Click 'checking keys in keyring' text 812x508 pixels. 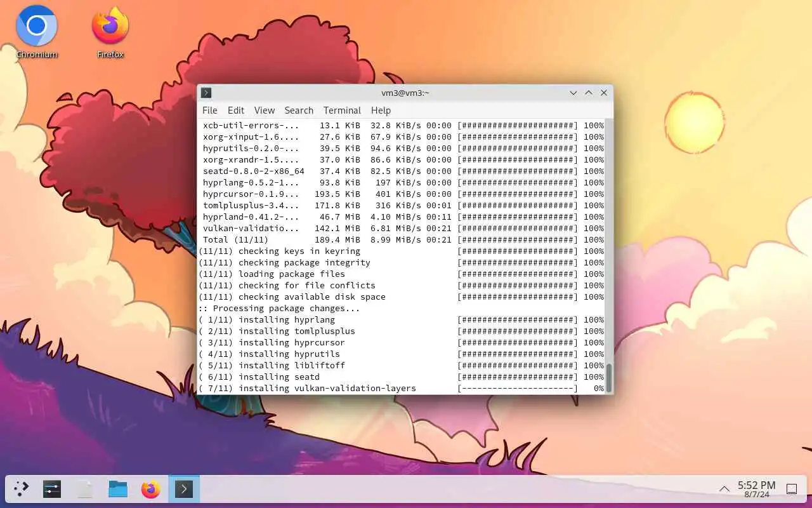coord(299,251)
